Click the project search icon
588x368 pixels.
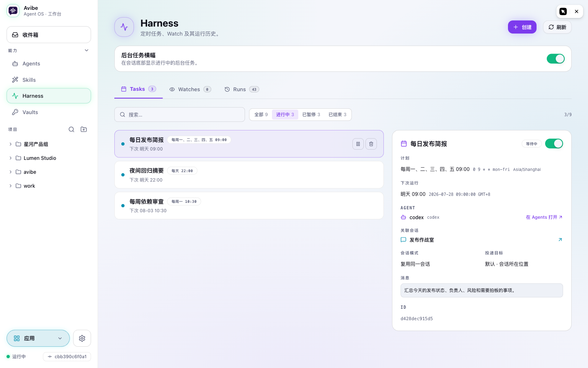(71, 129)
